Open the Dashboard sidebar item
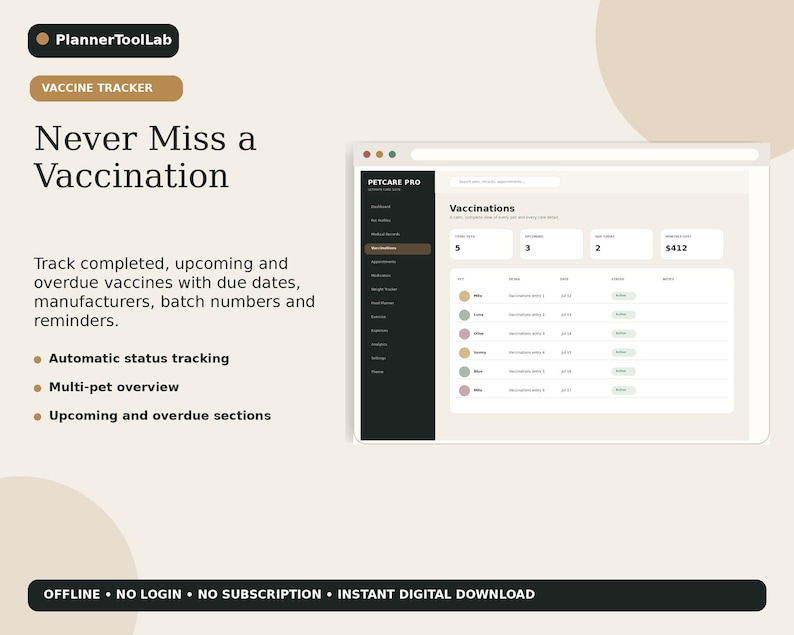This screenshot has width=794, height=635. click(381, 207)
